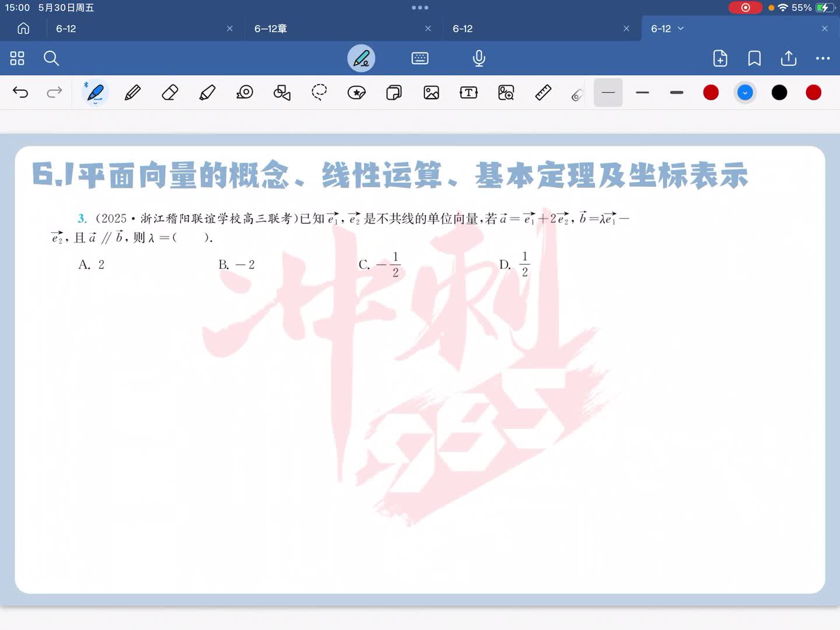Pick the ruler tool
Screen dimensions: 840x630
pyautogui.click(x=543, y=93)
